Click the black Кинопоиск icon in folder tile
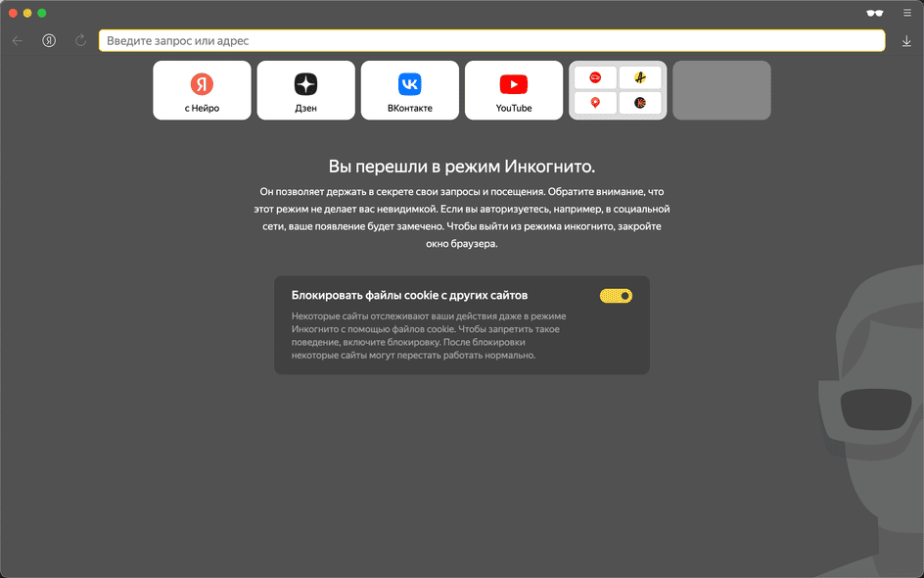 pyautogui.click(x=640, y=103)
